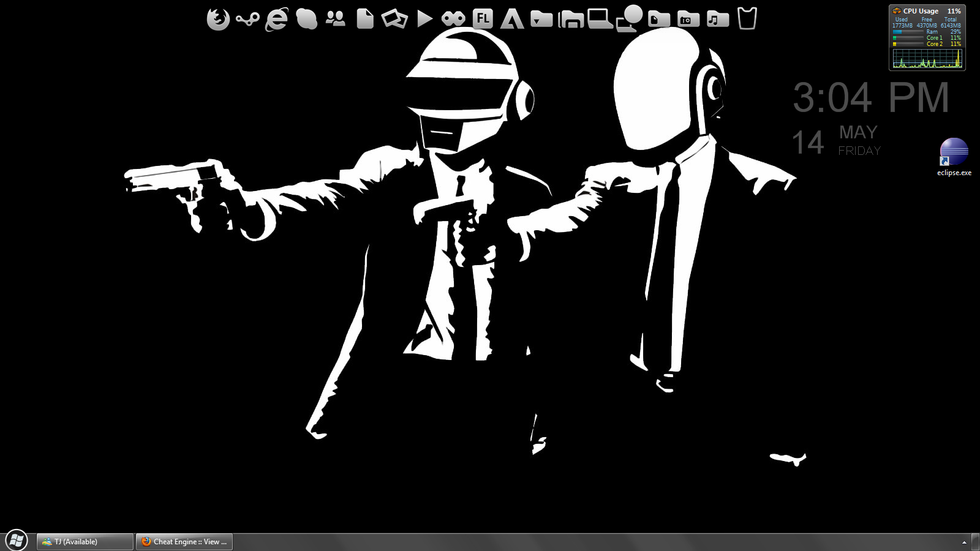Image resolution: width=980 pixels, height=551 pixels.
Task: Open the overlapping photos dock icon
Action: click(x=394, y=18)
